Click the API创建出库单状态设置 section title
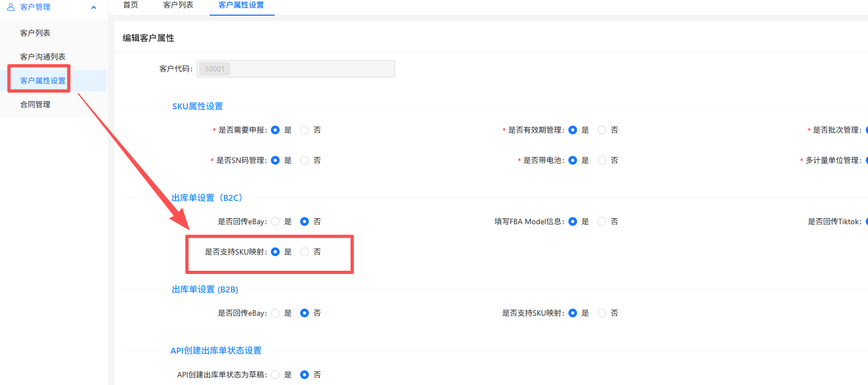 [x=216, y=351]
